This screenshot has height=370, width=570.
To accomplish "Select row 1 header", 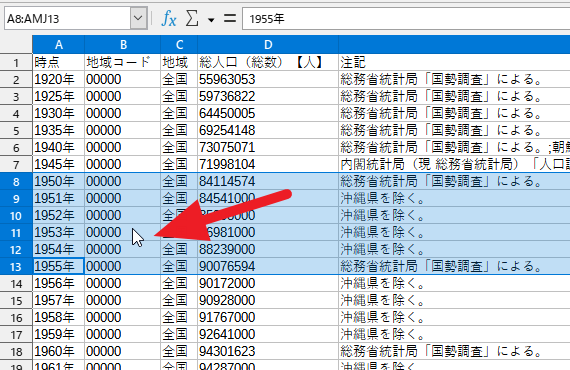I will (16, 63).
